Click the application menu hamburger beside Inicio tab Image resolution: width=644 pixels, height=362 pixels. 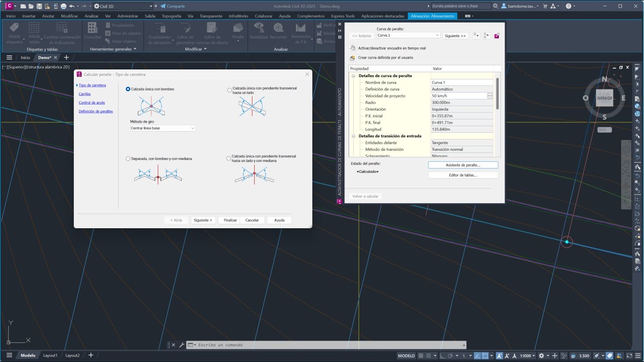pos(9,58)
